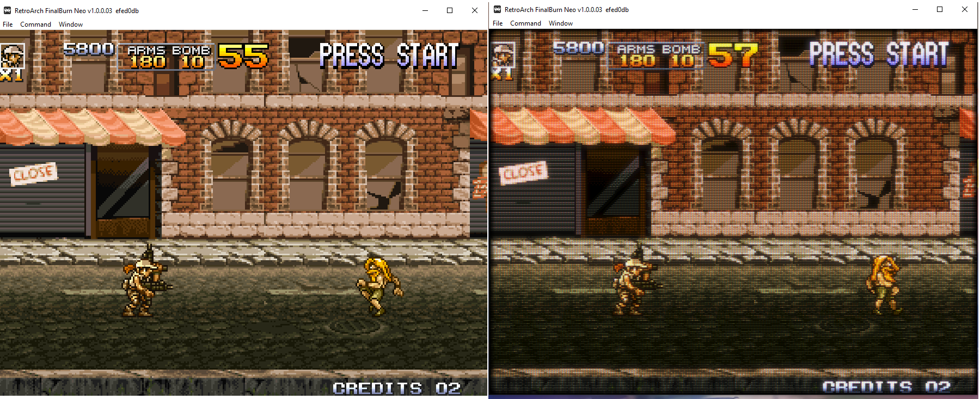This screenshot has width=980, height=399.
Task: Click BOMB 10 counter in right game
Action: [x=681, y=56]
